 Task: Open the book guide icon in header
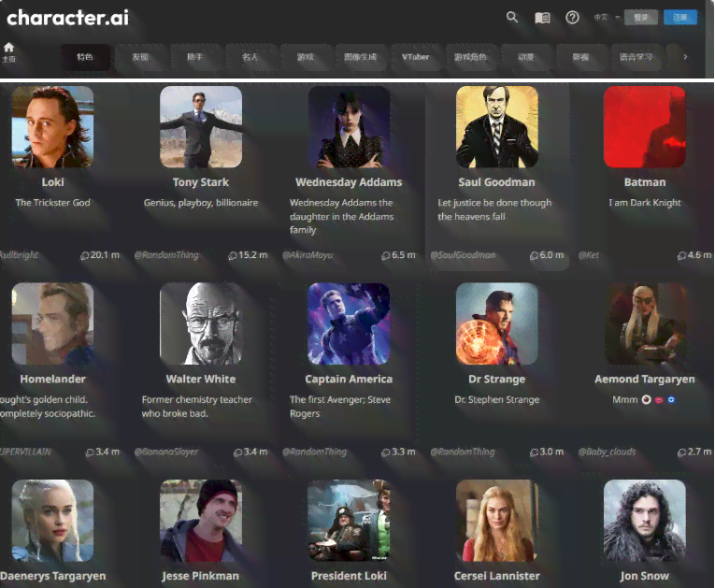click(x=542, y=18)
